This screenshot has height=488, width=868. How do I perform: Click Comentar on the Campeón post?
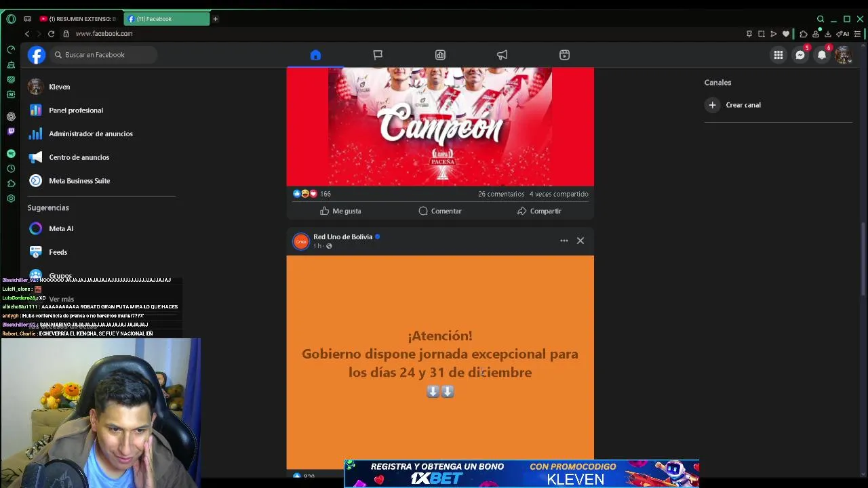pos(440,211)
